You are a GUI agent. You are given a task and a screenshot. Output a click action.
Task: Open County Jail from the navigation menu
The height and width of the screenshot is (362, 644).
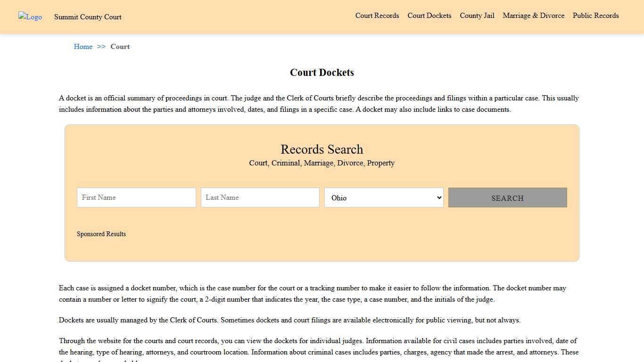pyautogui.click(x=477, y=16)
